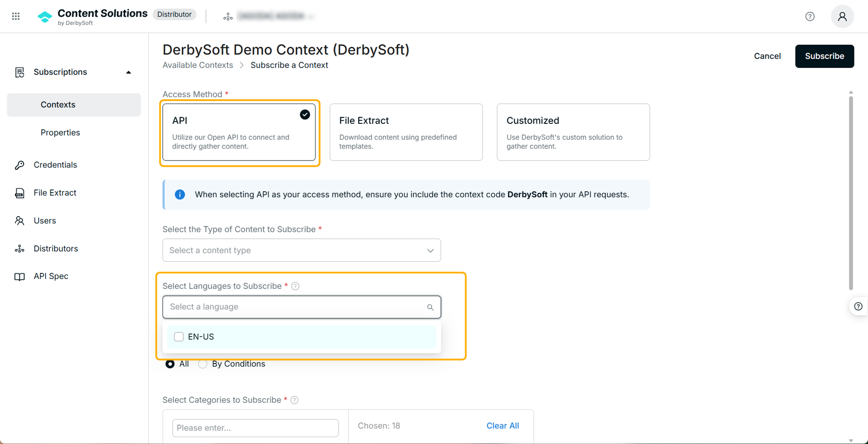The height and width of the screenshot is (444, 868).
Task: Click the Subscribe a Context breadcrumb text
Action: click(x=289, y=65)
